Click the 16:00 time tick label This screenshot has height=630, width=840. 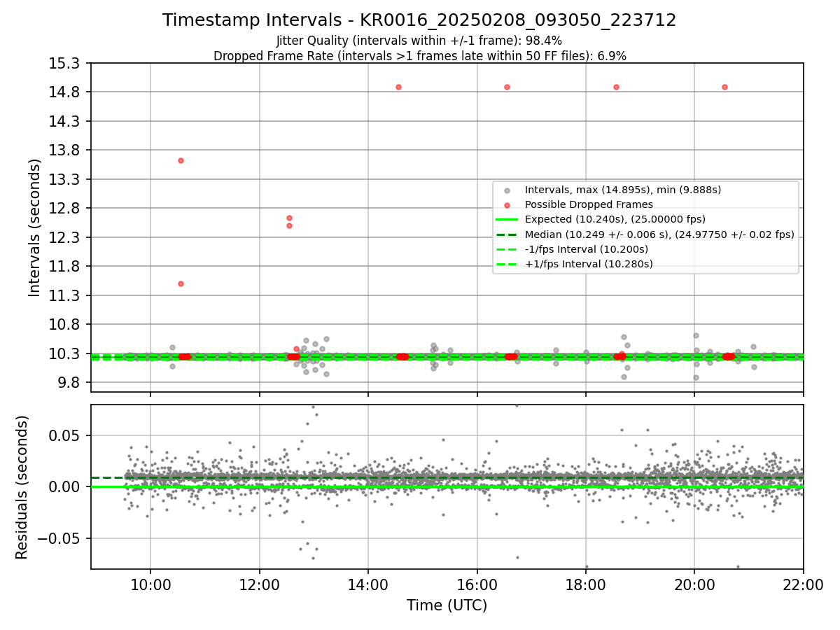tap(477, 585)
